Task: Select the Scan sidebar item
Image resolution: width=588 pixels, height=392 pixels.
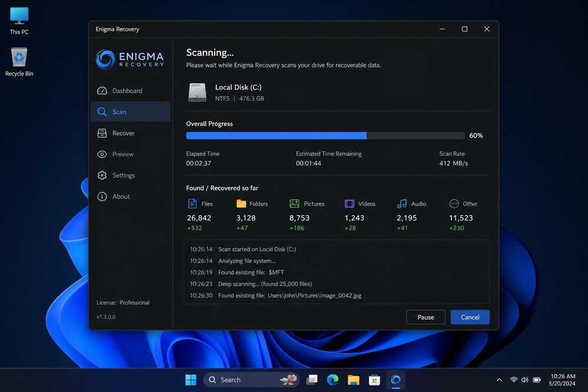Action: pos(130,112)
